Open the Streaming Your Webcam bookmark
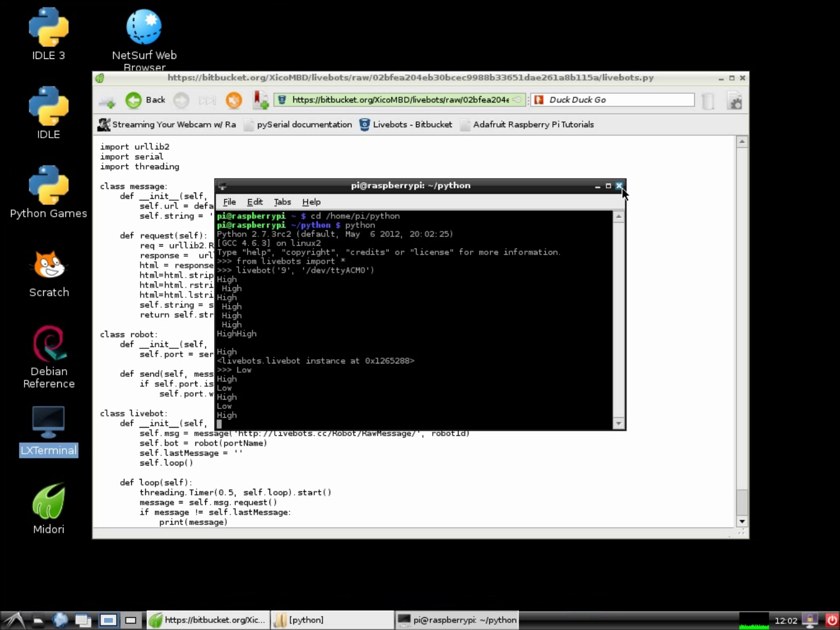 pos(167,124)
